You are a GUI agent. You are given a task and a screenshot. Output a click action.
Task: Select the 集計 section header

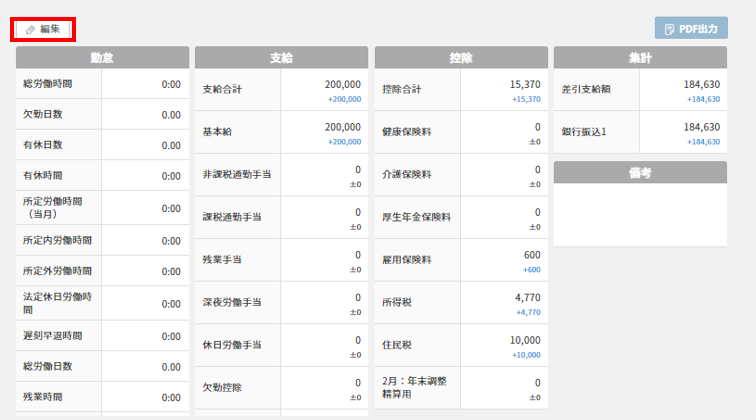pyautogui.click(x=640, y=58)
